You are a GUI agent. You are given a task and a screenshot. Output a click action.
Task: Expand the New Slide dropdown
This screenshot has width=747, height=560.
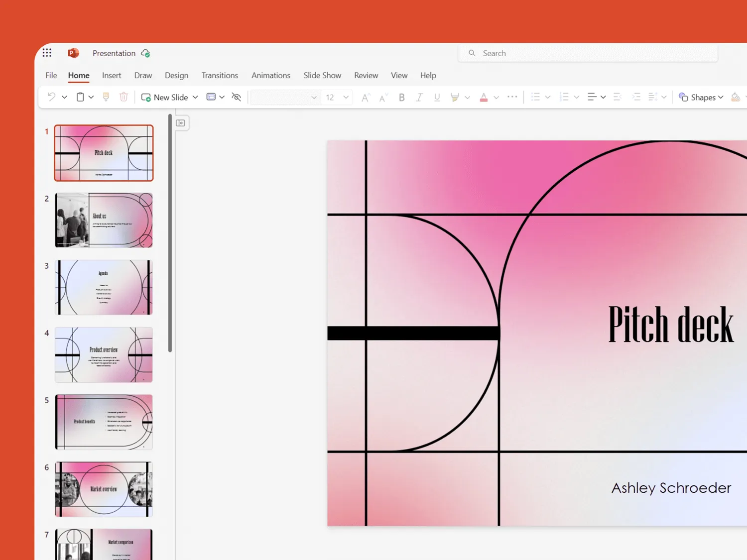point(195,97)
